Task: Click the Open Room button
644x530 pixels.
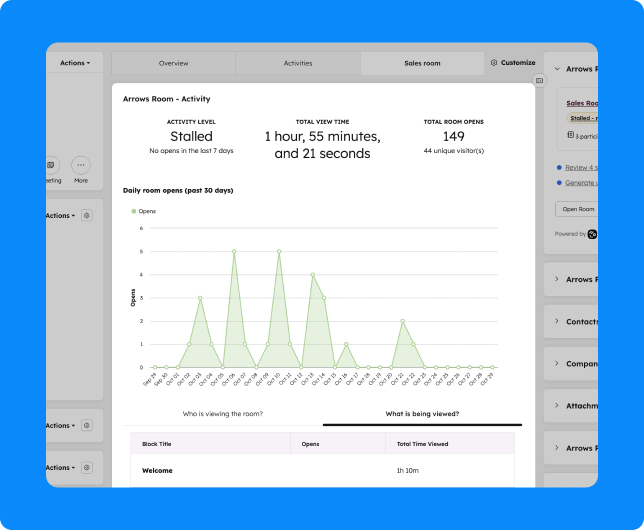Action: 577,209
